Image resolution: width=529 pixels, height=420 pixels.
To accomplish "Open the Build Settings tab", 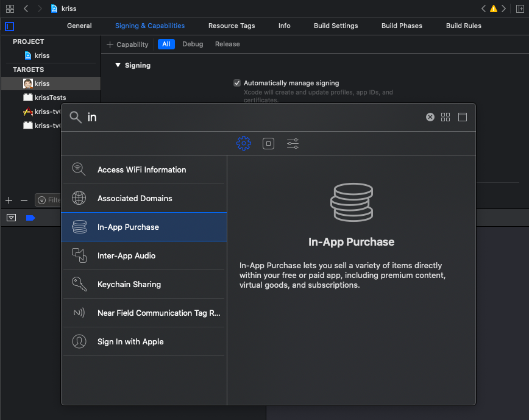I will click(336, 26).
